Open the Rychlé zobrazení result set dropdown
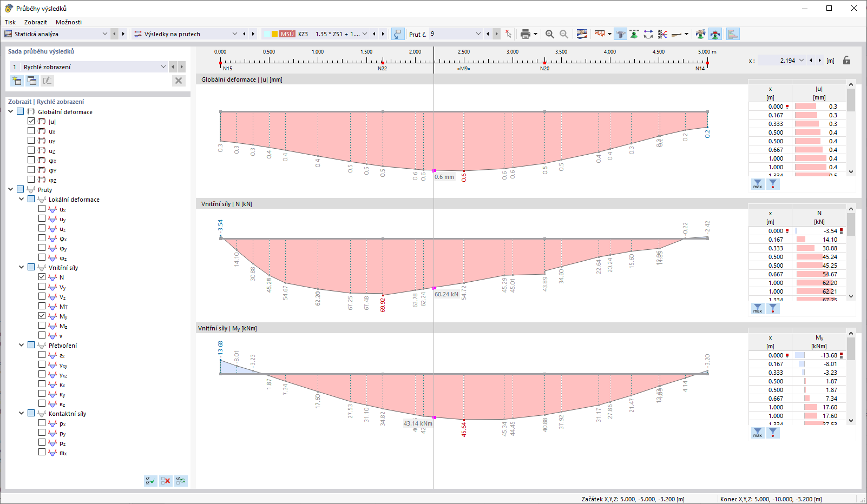This screenshot has width=867, height=504. pos(163,67)
